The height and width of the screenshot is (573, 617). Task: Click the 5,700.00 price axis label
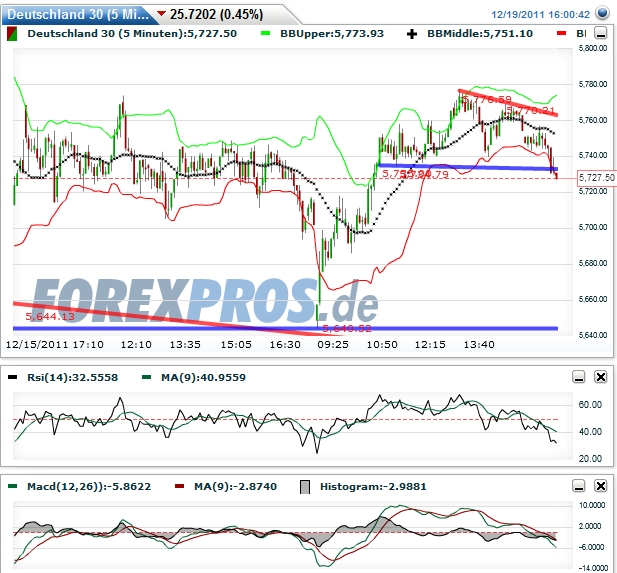(x=593, y=227)
